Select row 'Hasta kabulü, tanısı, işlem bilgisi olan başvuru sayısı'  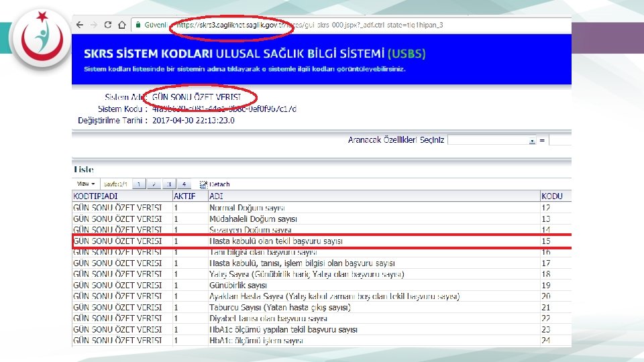(x=321, y=263)
